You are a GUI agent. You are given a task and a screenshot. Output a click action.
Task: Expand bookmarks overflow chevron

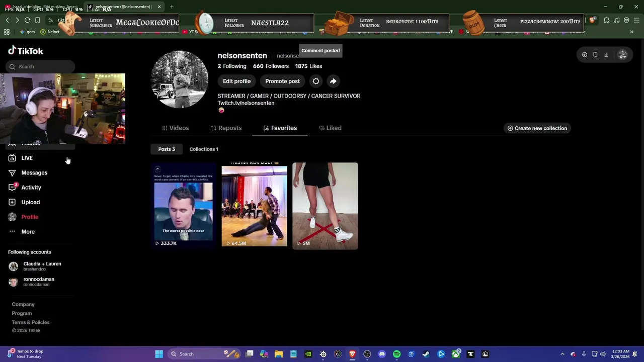[x=631, y=32]
